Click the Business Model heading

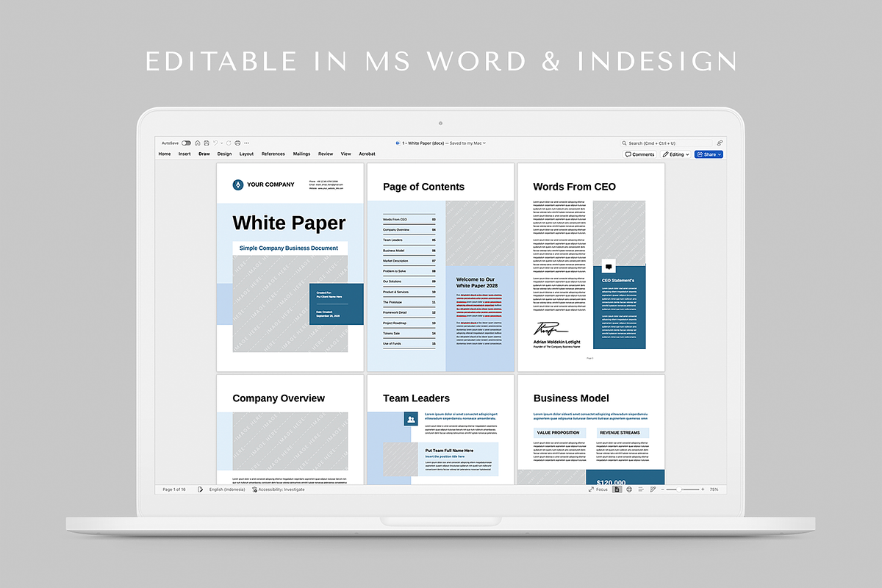coord(571,398)
